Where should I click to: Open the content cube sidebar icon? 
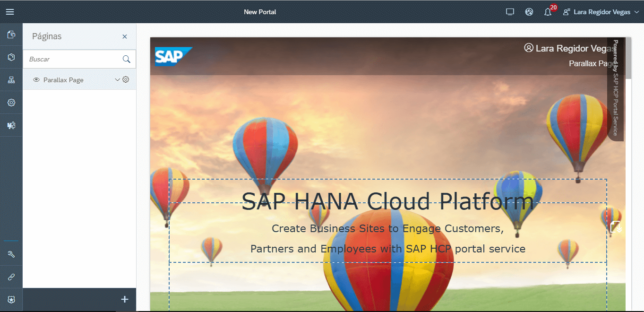[11, 57]
